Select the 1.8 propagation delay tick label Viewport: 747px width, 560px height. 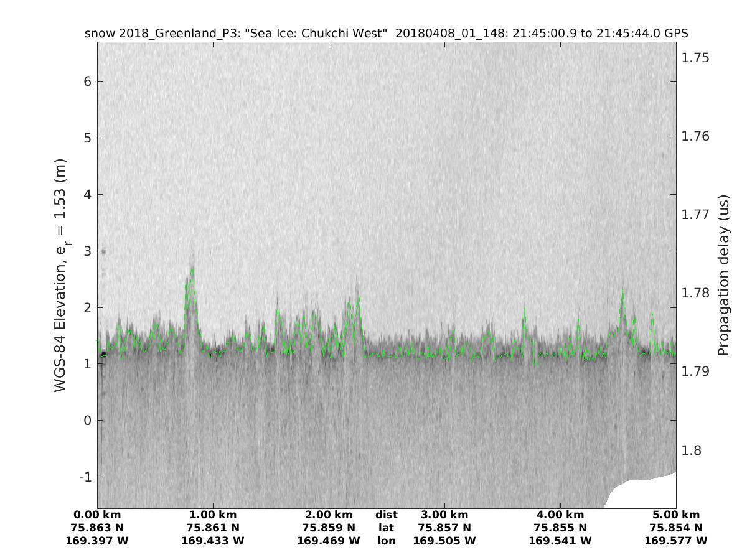click(x=691, y=450)
